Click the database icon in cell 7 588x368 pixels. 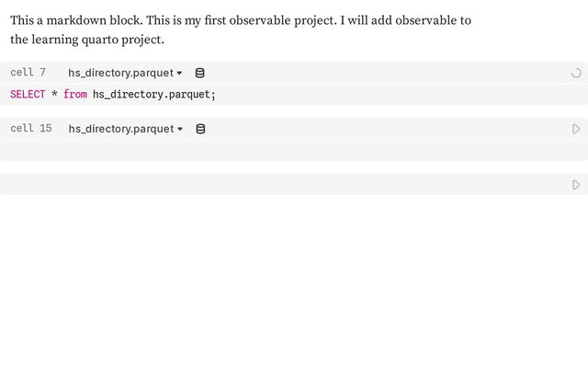[x=200, y=73]
